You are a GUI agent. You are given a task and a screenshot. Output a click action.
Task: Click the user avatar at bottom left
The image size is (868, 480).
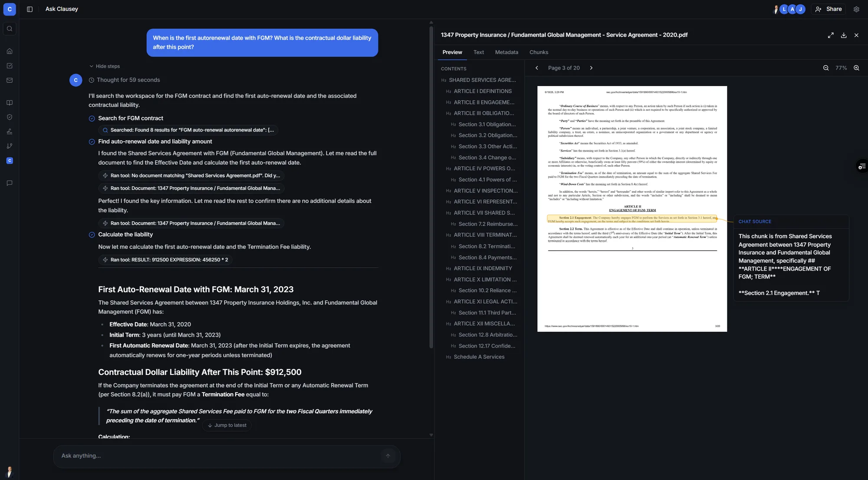(x=10, y=472)
